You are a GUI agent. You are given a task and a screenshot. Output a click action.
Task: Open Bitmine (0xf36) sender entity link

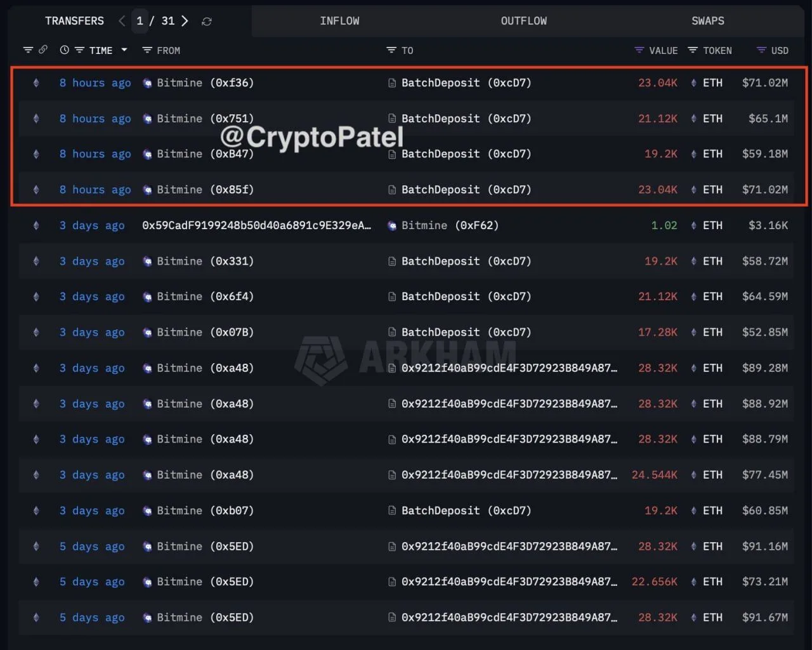coord(204,83)
